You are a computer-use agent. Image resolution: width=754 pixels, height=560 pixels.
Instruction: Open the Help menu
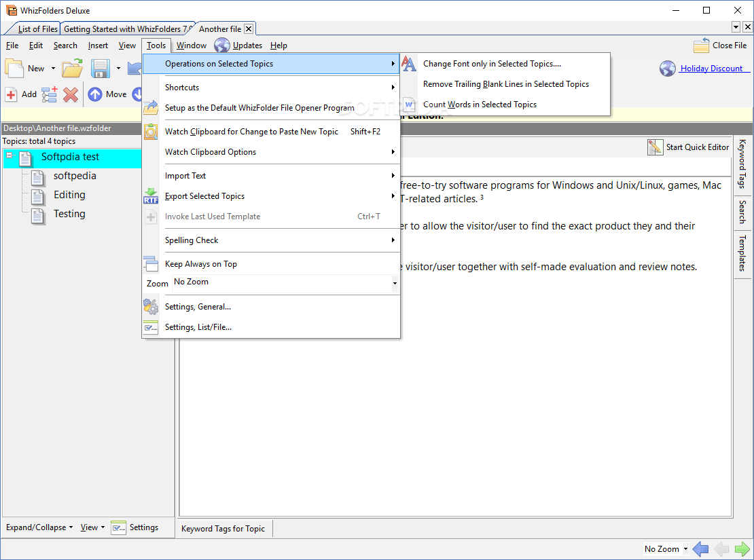click(279, 45)
